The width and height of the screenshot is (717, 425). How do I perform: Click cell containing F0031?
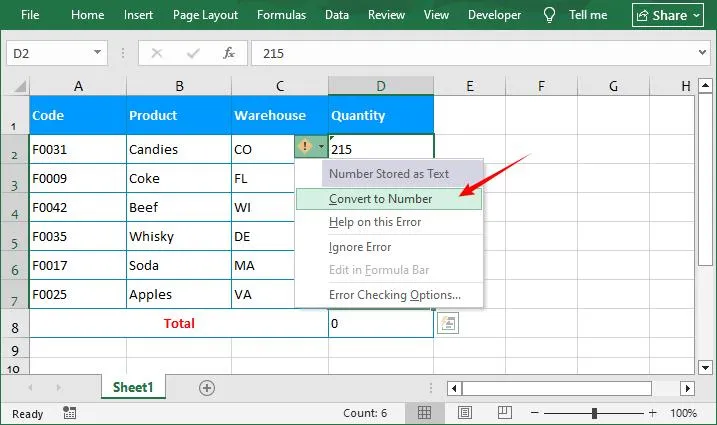[x=78, y=149]
